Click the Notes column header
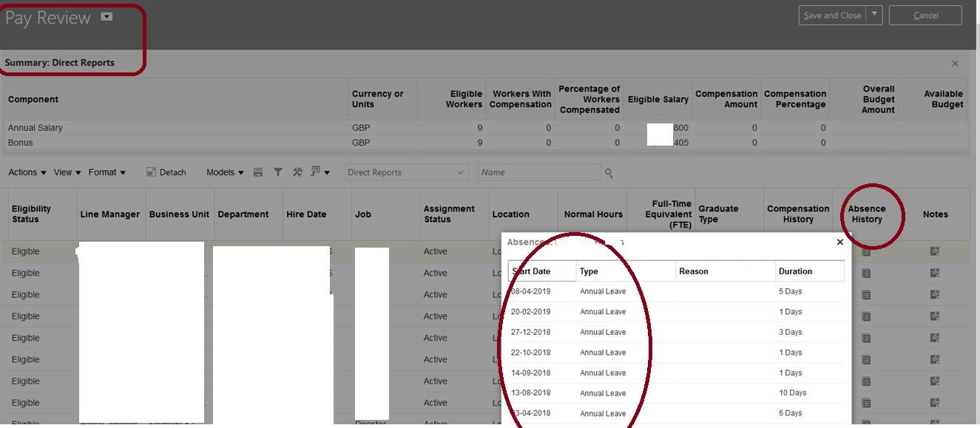980x428 pixels. [935, 214]
